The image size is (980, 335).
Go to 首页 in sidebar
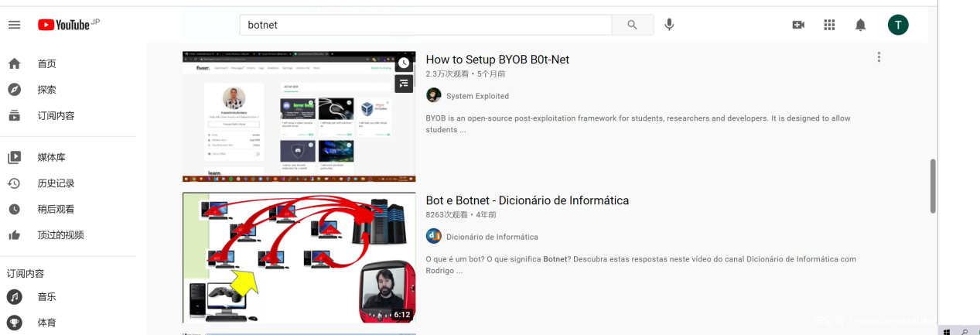click(x=46, y=63)
